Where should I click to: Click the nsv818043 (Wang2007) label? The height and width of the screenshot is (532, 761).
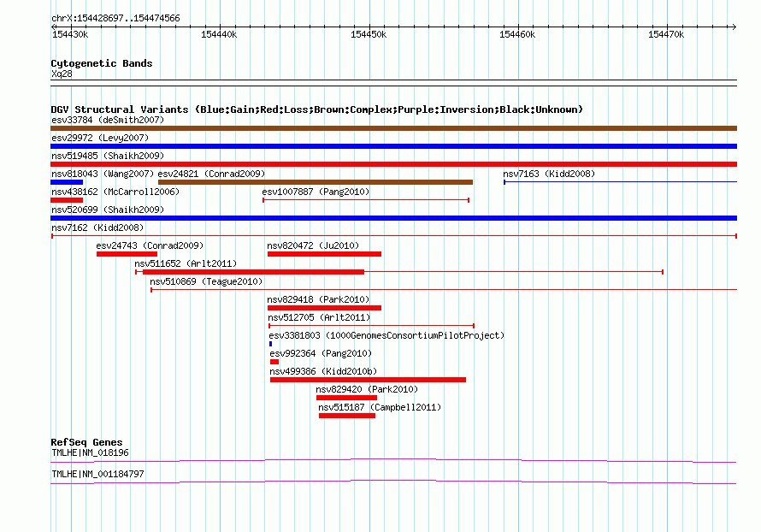click(103, 174)
